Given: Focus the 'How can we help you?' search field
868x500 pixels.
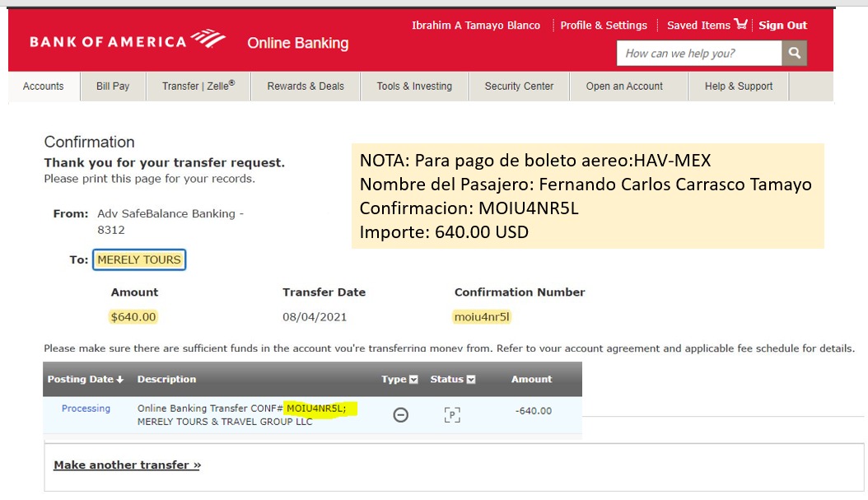Looking at the screenshot, I should (x=699, y=54).
